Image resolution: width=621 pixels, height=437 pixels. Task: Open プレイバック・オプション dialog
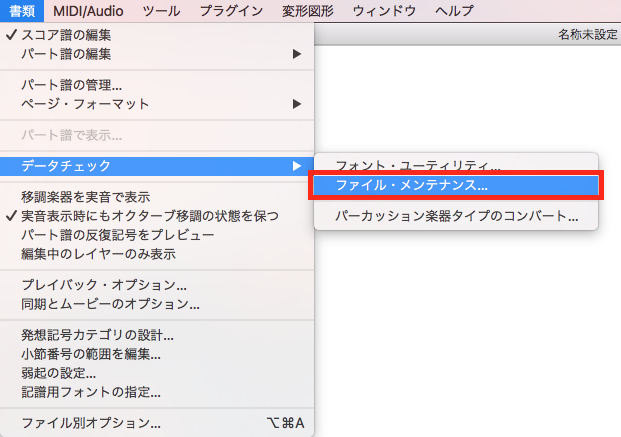click(105, 284)
